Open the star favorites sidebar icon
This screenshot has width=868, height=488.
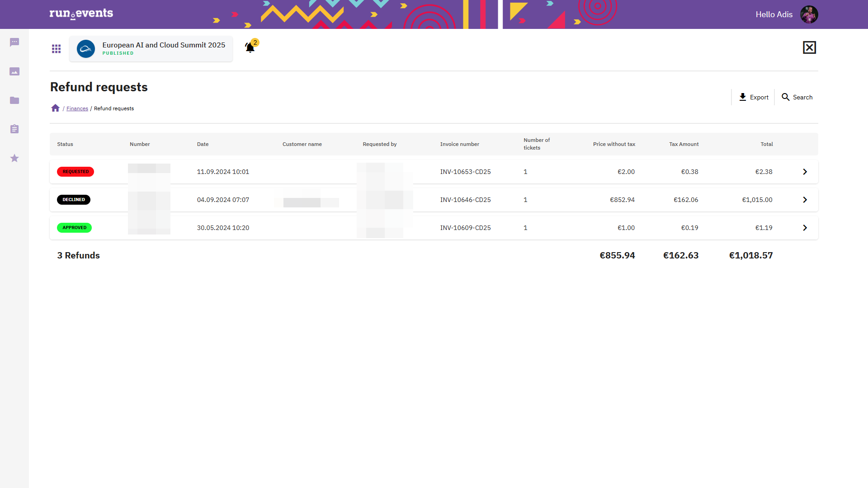(x=14, y=158)
